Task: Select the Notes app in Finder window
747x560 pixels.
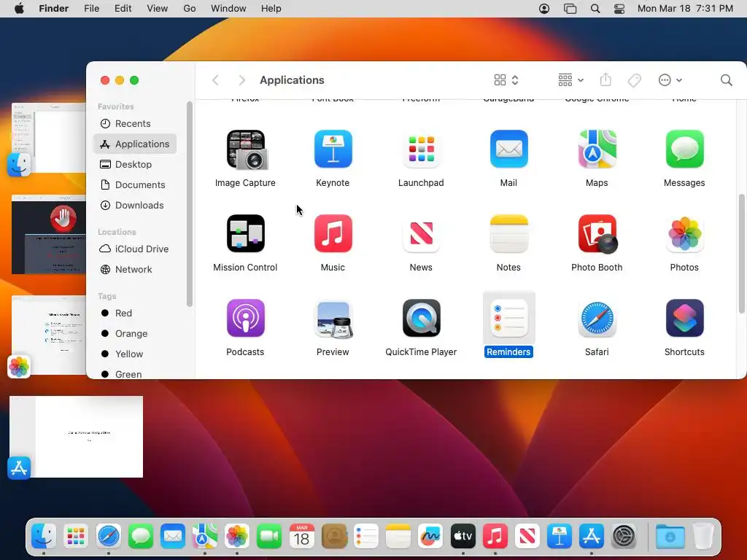Action: point(508,233)
